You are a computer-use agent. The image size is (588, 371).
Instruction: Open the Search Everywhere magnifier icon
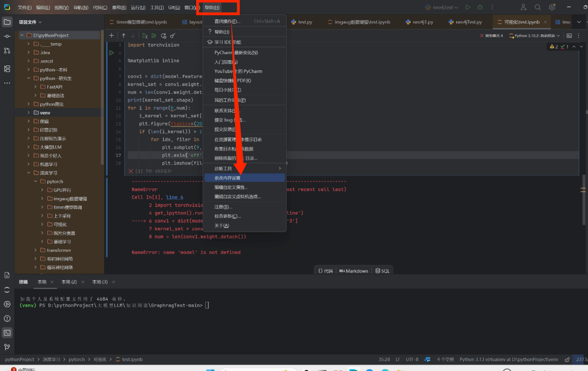point(537,7)
